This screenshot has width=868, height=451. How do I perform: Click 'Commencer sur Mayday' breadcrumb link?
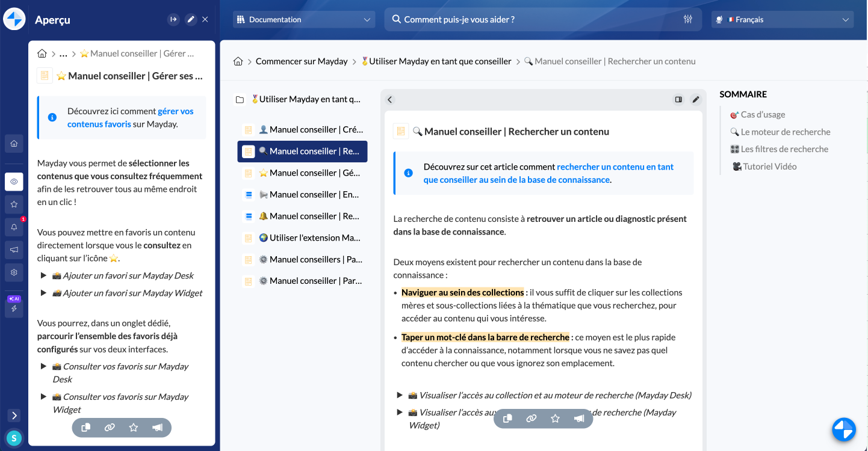(302, 61)
